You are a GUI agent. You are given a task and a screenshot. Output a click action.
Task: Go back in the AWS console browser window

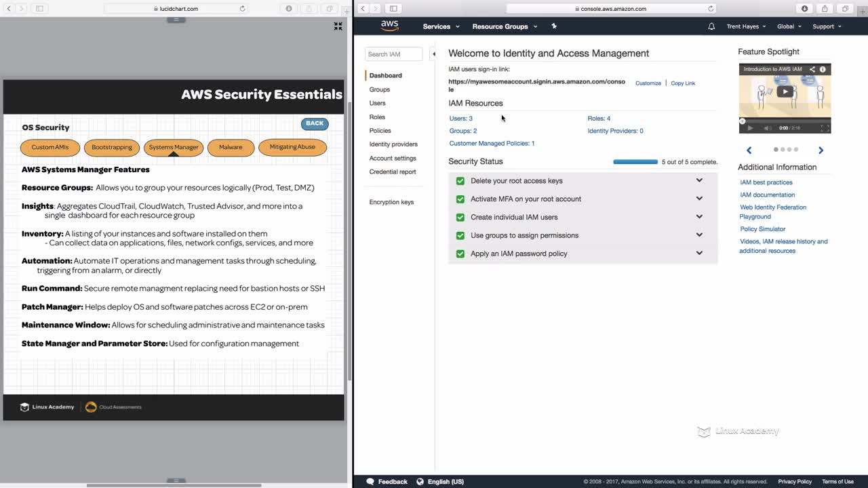(x=363, y=9)
